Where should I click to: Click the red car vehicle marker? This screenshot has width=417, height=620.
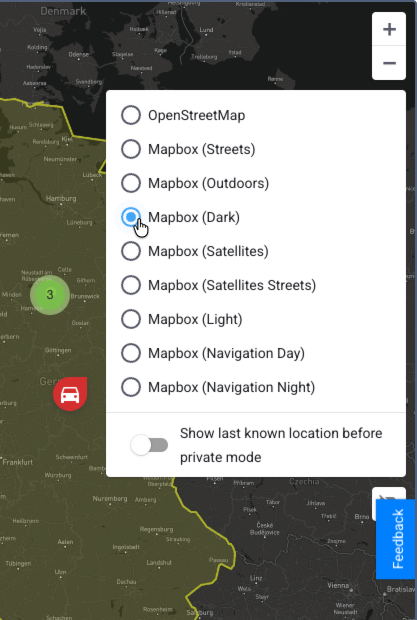coord(70,394)
